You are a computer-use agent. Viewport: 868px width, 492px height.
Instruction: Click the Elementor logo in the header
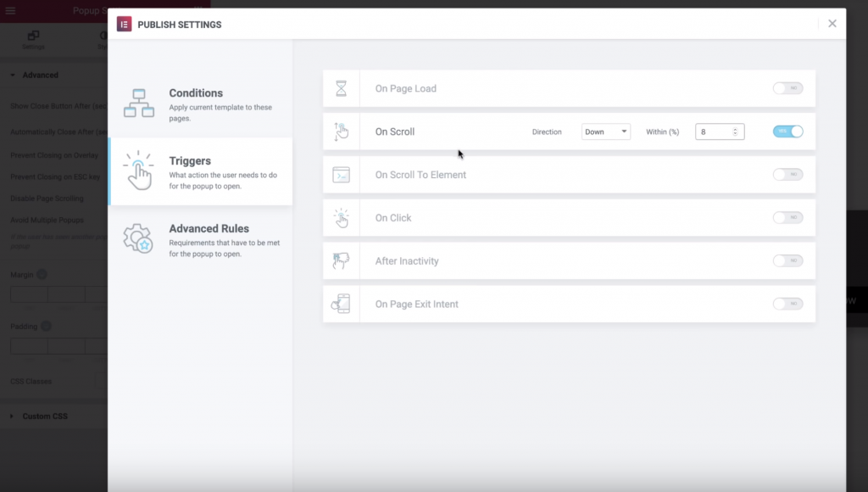124,24
